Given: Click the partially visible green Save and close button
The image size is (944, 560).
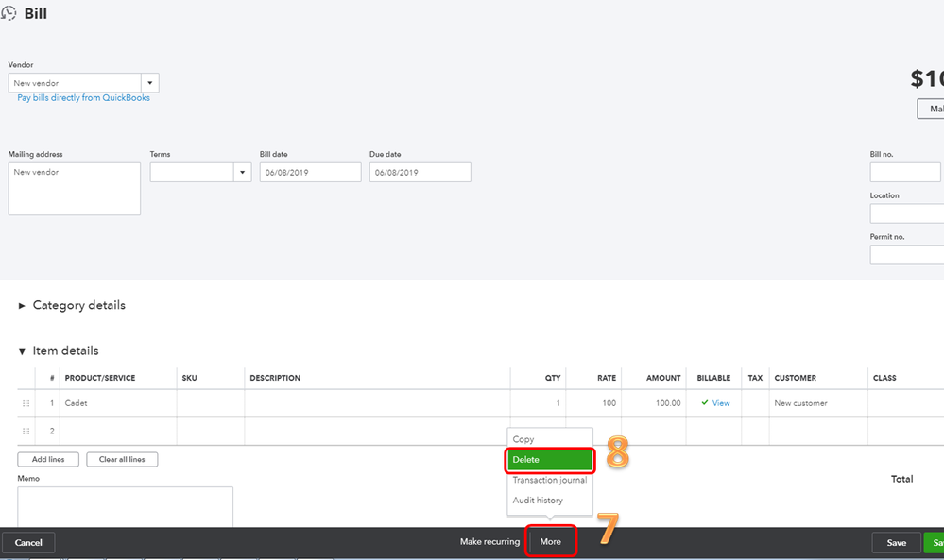Looking at the screenshot, I should pyautogui.click(x=934, y=543).
